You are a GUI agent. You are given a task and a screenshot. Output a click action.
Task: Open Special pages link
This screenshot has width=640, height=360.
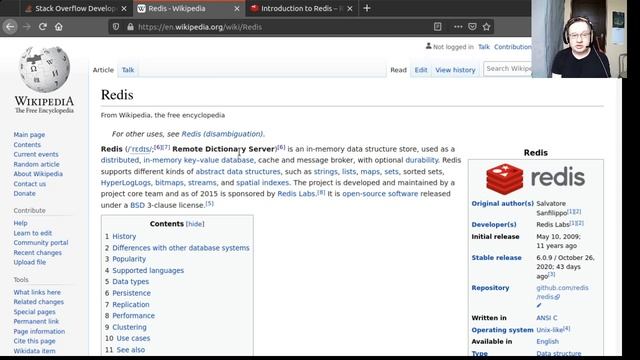pos(34,312)
